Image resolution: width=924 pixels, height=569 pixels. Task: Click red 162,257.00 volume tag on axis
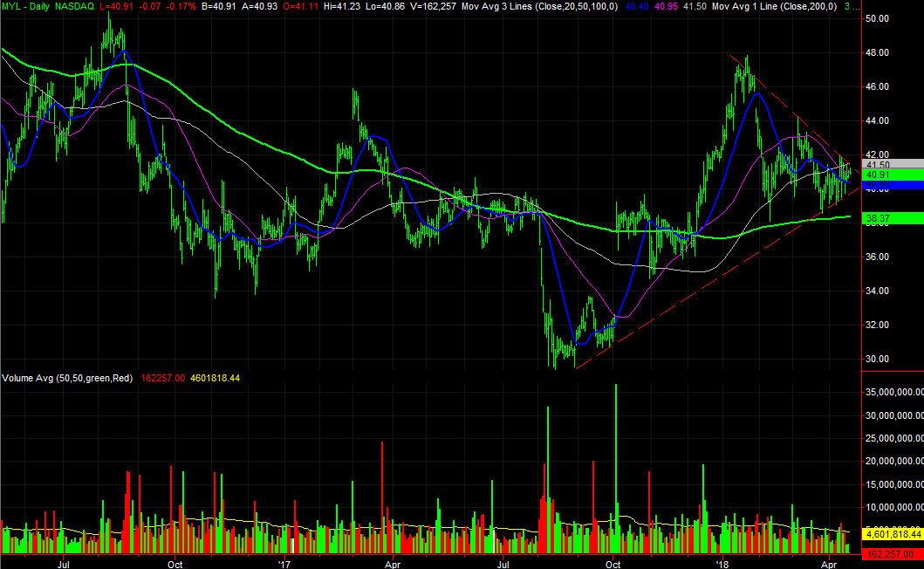(x=893, y=555)
